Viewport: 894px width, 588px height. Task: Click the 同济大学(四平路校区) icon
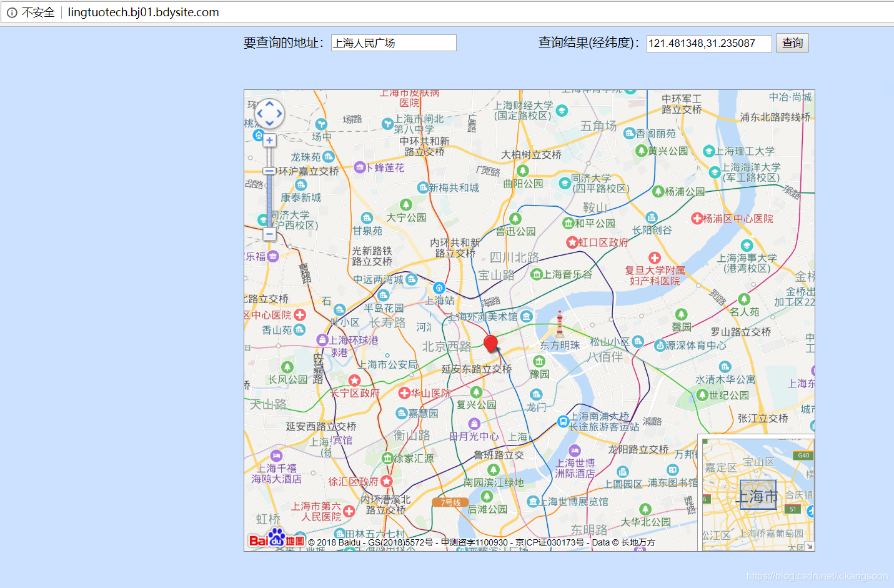pos(565,183)
